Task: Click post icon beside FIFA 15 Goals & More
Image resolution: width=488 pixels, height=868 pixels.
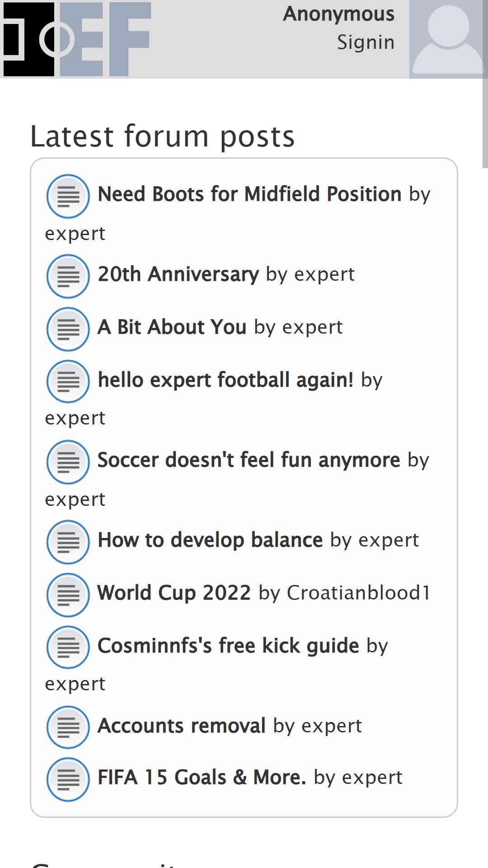Action: pos(68,779)
